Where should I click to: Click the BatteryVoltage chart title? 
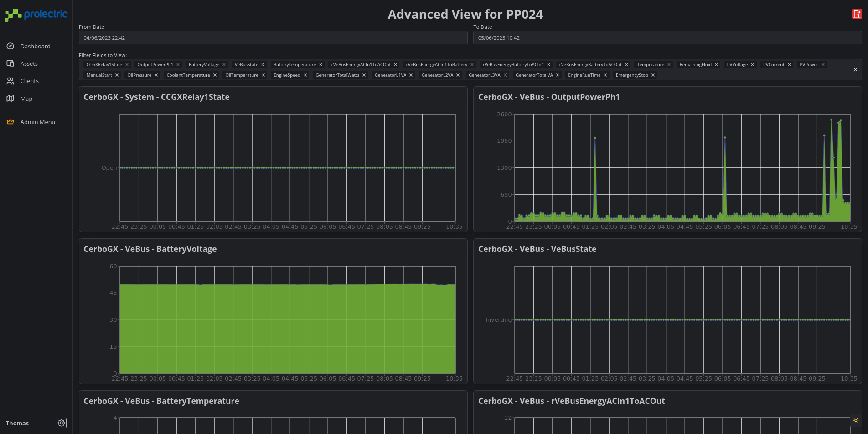tap(150, 249)
